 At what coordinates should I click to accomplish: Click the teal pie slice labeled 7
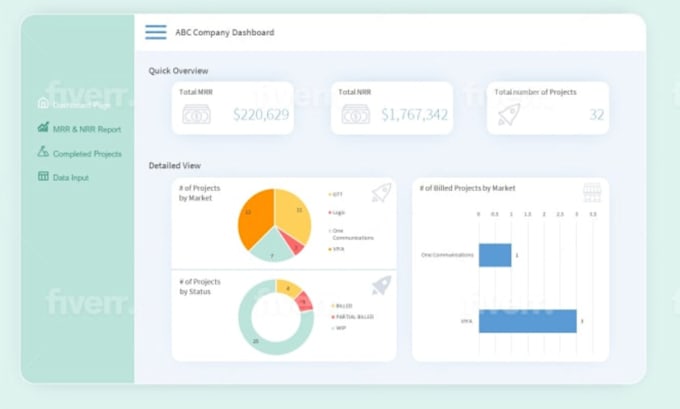pyautogui.click(x=272, y=247)
